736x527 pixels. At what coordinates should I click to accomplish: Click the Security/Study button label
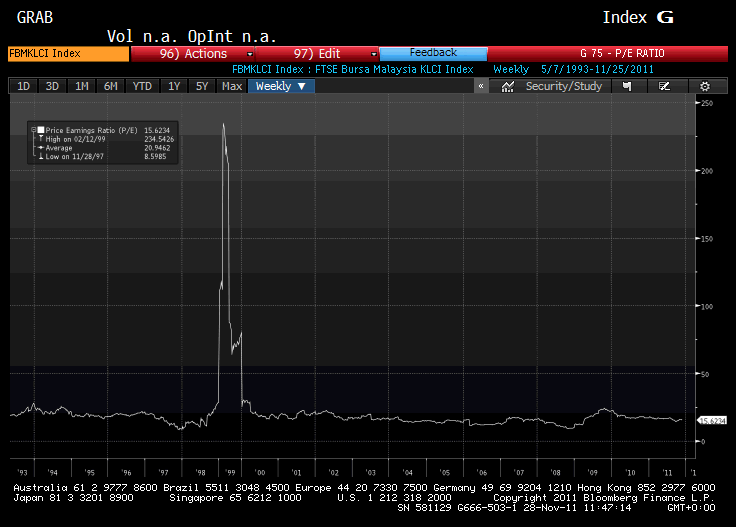pos(564,86)
